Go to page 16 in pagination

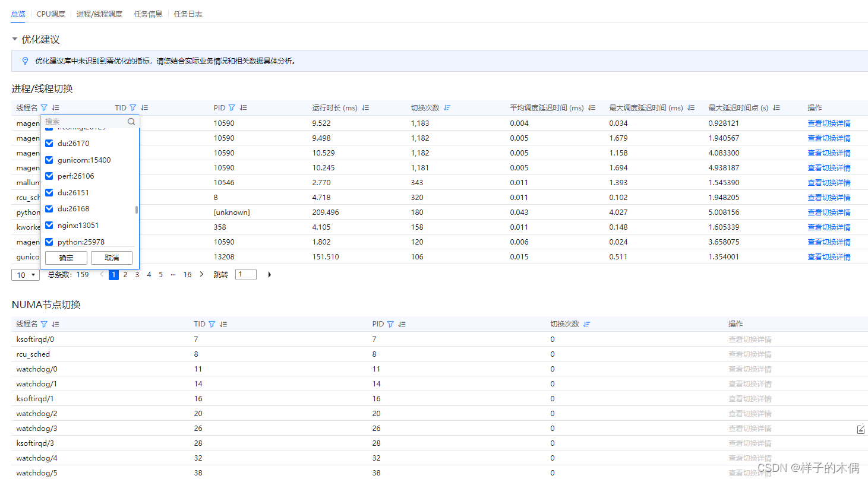tap(187, 275)
